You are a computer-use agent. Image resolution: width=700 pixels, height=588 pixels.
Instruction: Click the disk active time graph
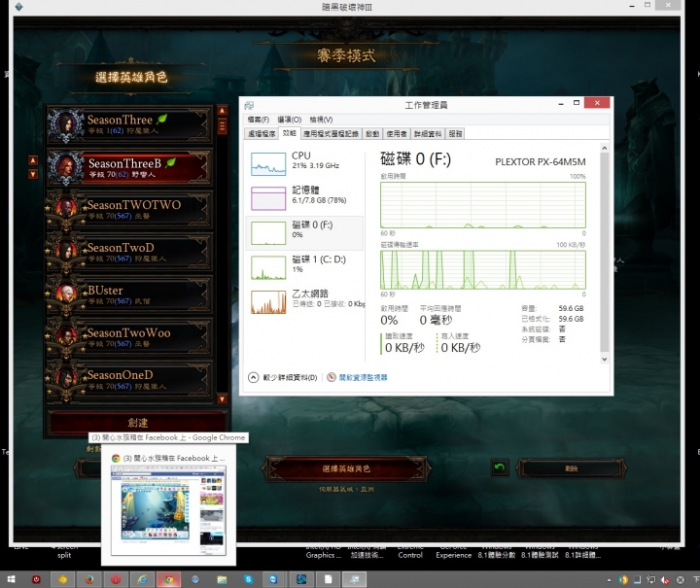pyautogui.click(x=482, y=205)
